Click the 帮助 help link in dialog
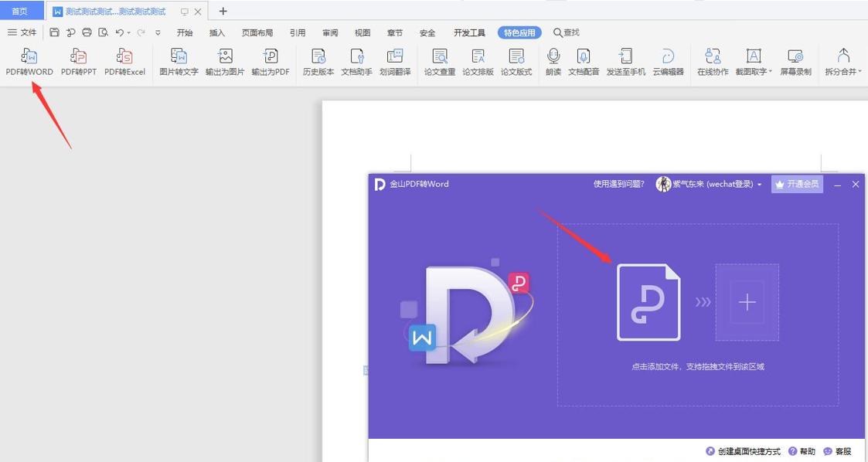 (x=806, y=450)
